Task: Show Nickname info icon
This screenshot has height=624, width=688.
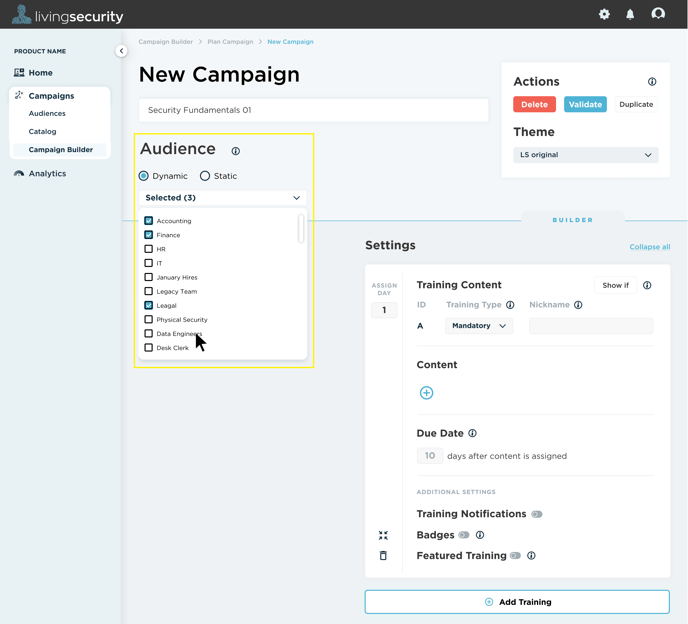Action: pyautogui.click(x=578, y=305)
